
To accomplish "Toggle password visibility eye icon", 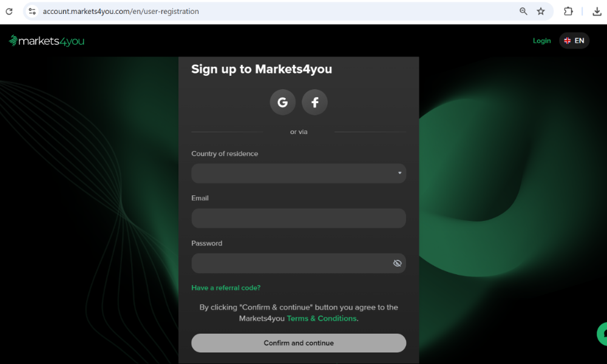I will pyautogui.click(x=398, y=263).
